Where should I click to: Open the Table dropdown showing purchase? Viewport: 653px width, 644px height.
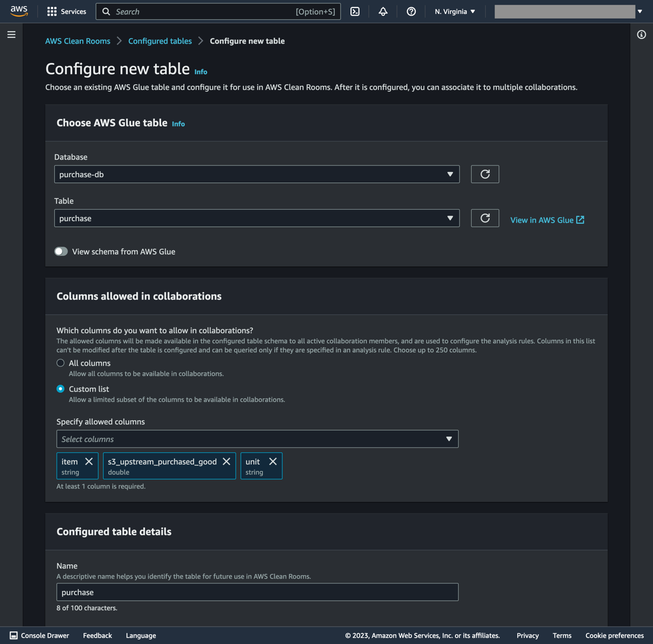257,217
